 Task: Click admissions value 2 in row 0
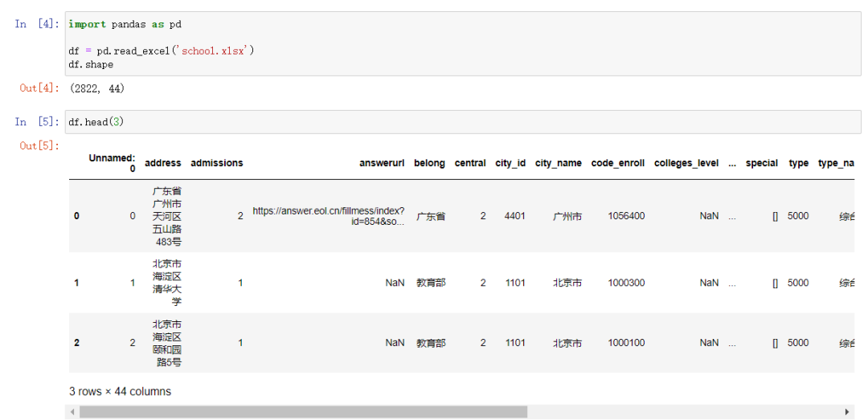coord(240,216)
